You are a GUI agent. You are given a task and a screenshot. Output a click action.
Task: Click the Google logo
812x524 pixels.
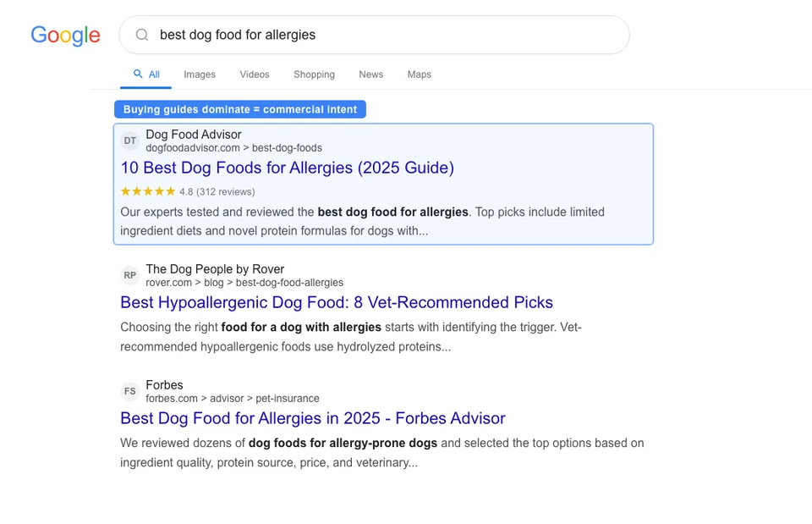[x=65, y=36]
